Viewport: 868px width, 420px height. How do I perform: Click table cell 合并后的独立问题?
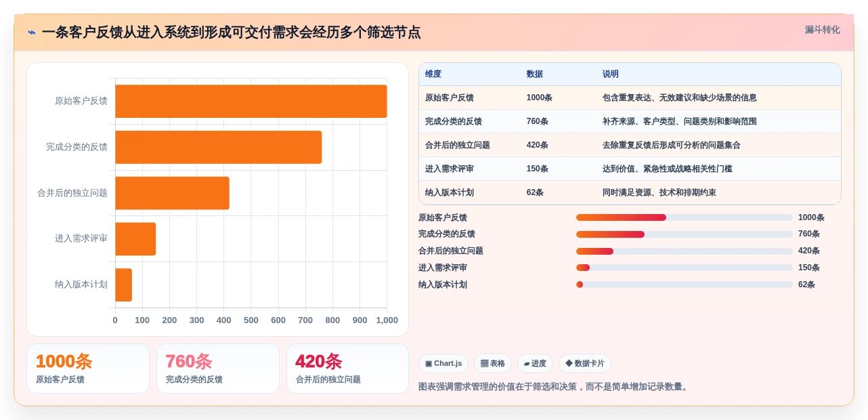pyautogui.click(x=458, y=145)
